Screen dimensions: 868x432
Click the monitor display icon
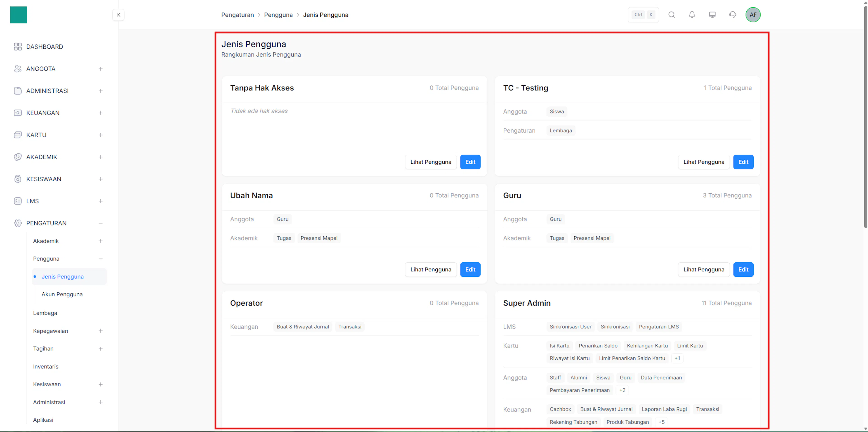pos(712,15)
